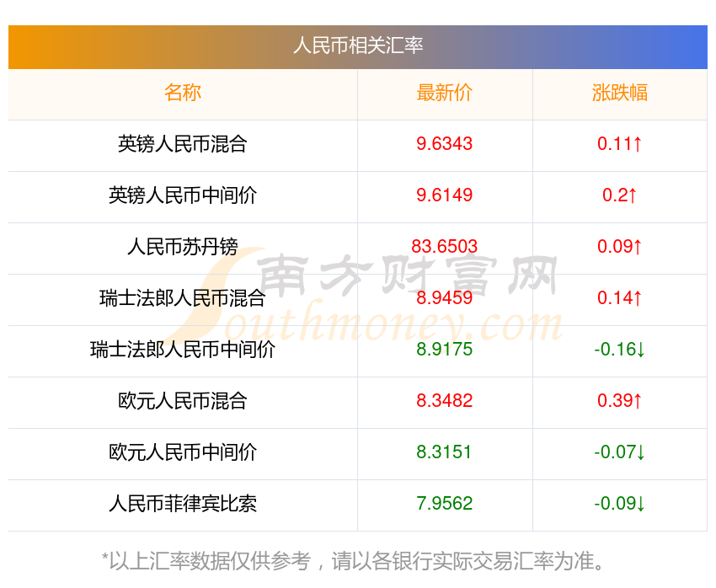
Task: Select the 人民币苏丹镑 row name
Action: coord(183,247)
